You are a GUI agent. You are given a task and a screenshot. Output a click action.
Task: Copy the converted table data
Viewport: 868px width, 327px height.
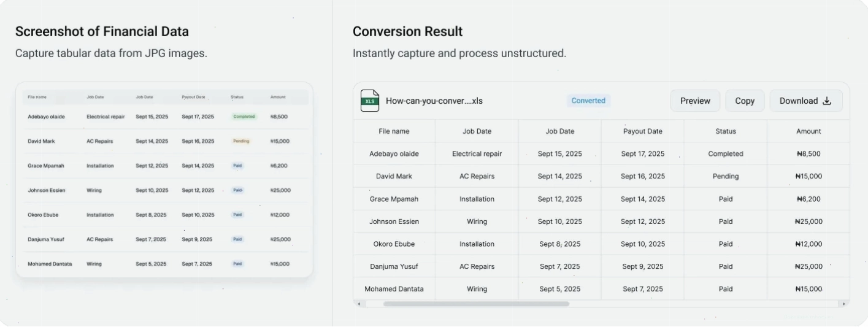745,101
